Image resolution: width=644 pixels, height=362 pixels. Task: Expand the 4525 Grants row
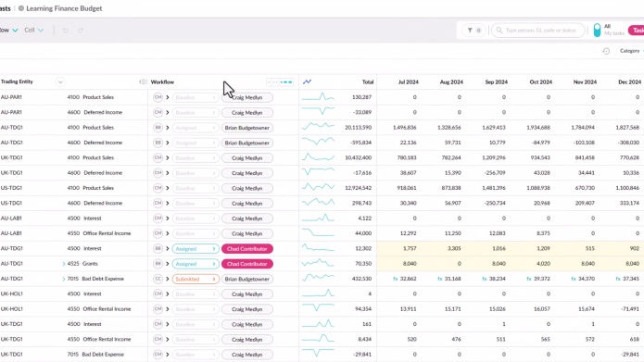point(64,264)
